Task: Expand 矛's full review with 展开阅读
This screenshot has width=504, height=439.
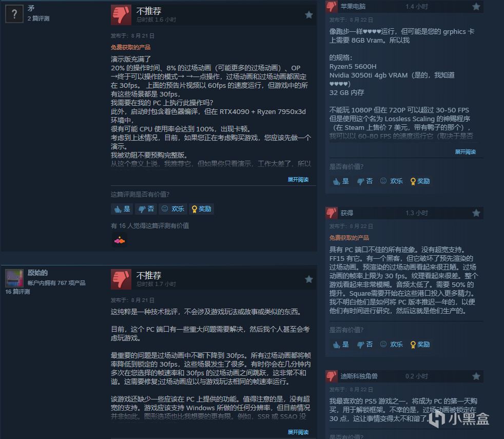Action: click(298, 180)
